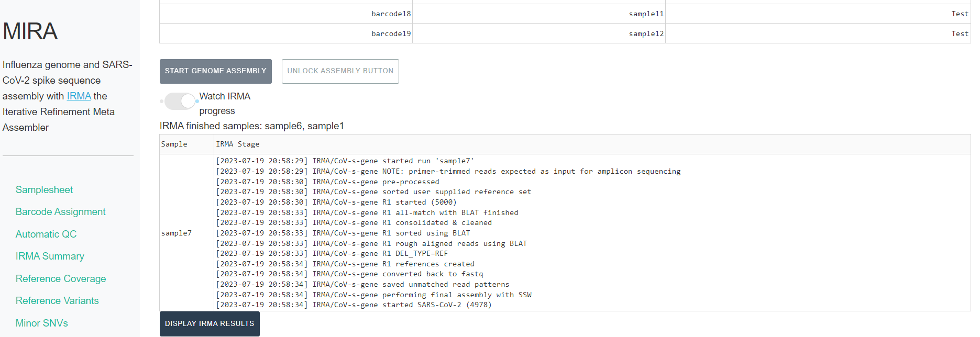Open the Minor SNVs section
This screenshot has width=980, height=337.
coord(41,323)
